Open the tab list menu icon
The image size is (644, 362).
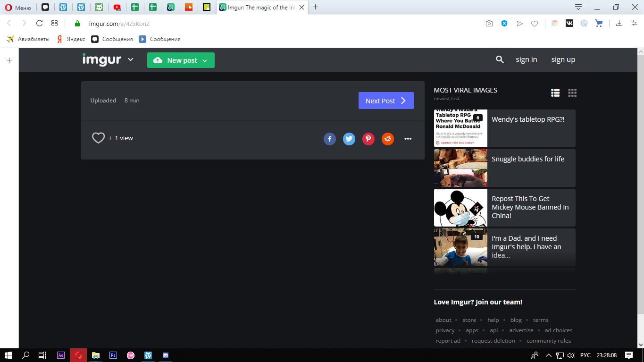578,7
